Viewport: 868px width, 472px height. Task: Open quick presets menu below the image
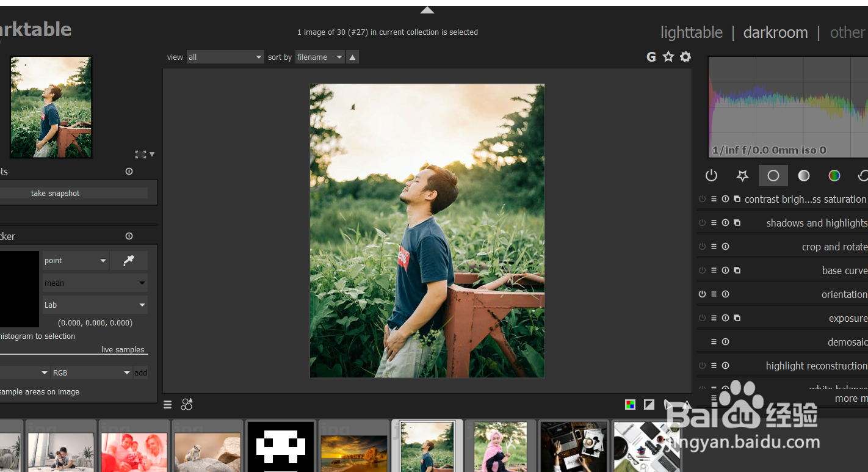click(168, 404)
